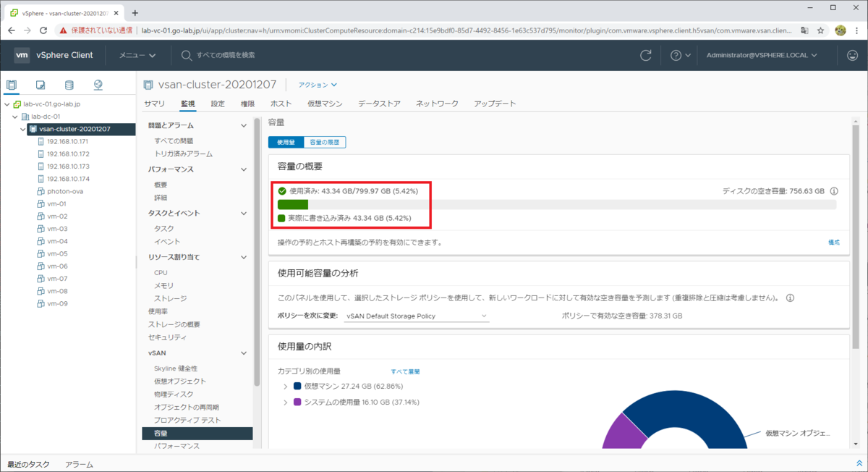Click the smiley feedback icon
The height and width of the screenshot is (472, 868).
[852, 55]
